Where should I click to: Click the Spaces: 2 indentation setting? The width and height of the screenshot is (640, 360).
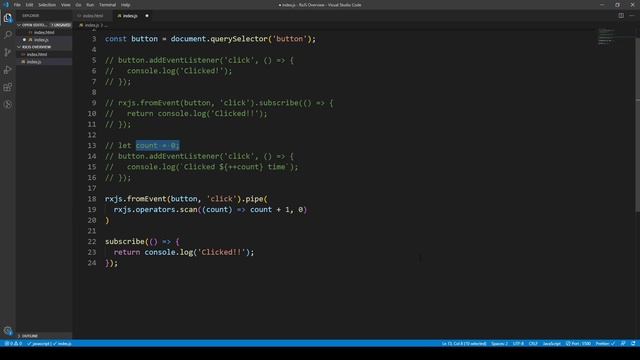tap(500, 344)
